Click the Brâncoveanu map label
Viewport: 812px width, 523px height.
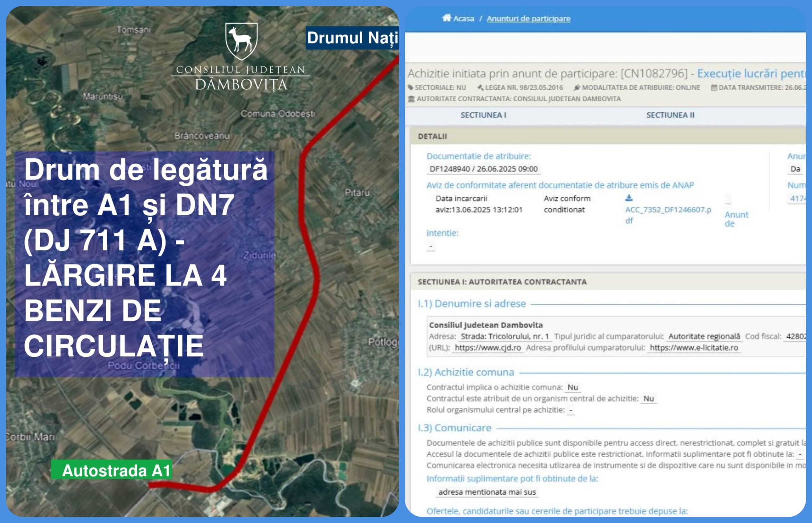[202, 136]
